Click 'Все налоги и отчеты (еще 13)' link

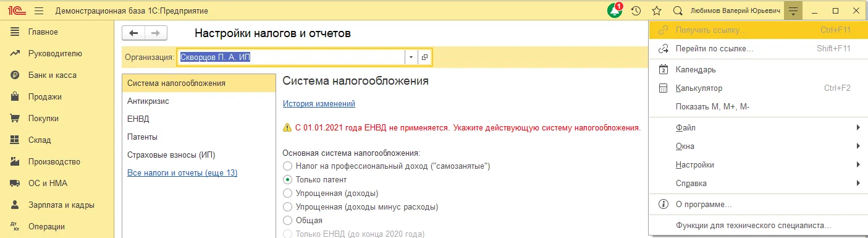pyautogui.click(x=182, y=172)
